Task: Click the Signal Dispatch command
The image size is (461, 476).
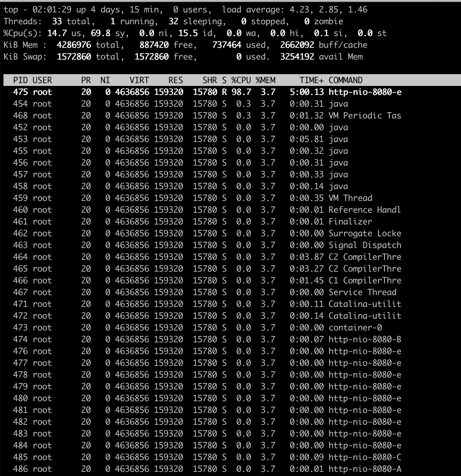Action: pyautogui.click(x=365, y=245)
